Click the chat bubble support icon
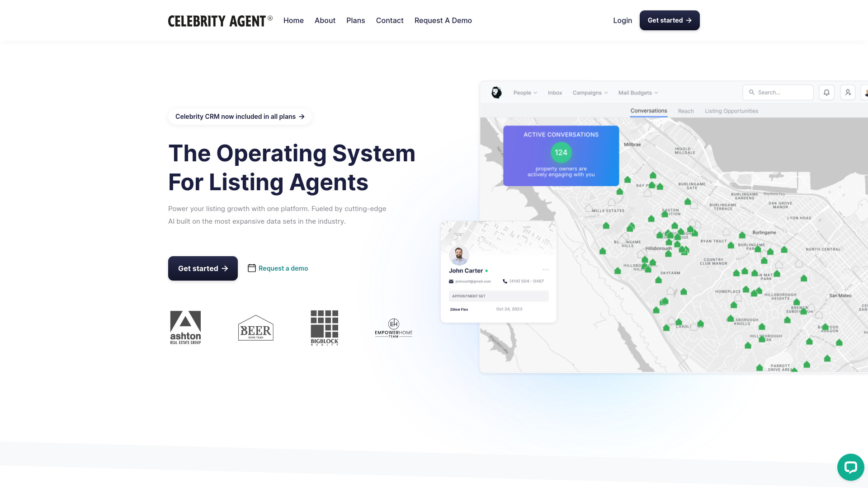 (x=850, y=467)
